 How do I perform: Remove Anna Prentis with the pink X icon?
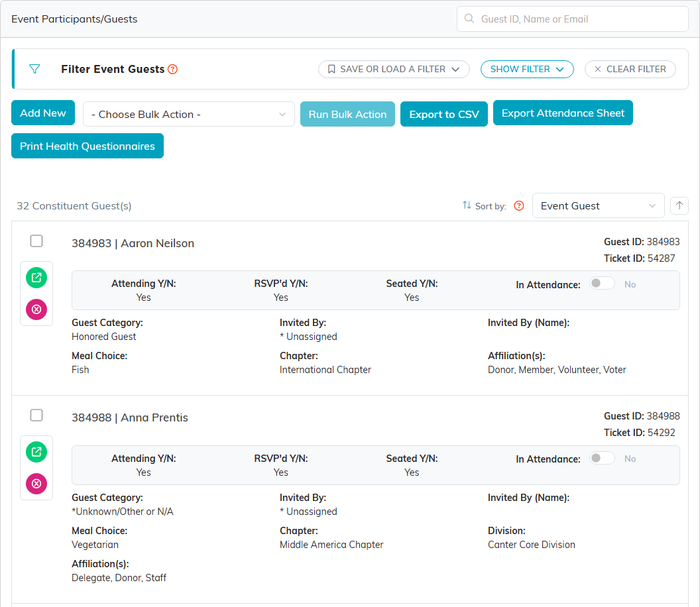point(36,483)
